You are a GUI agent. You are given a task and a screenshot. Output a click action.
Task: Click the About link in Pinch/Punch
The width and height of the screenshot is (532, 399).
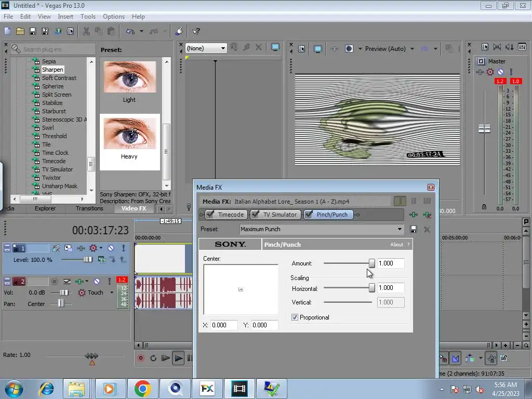(x=396, y=244)
